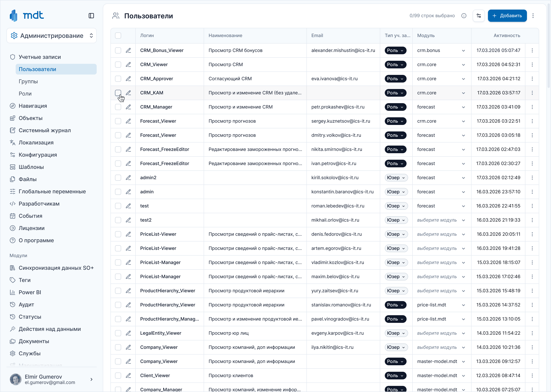This screenshot has width=551, height=392.
Task: Open the actions menu for the test2 row
Action: click(x=532, y=220)
